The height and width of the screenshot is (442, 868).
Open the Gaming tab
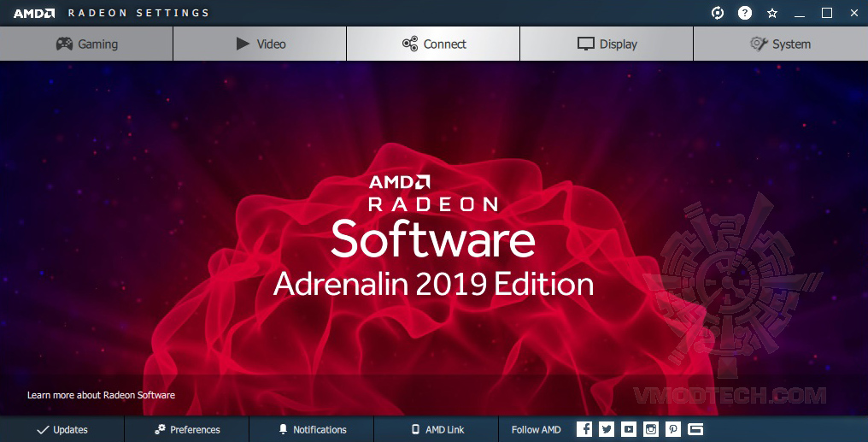point(86,44)
